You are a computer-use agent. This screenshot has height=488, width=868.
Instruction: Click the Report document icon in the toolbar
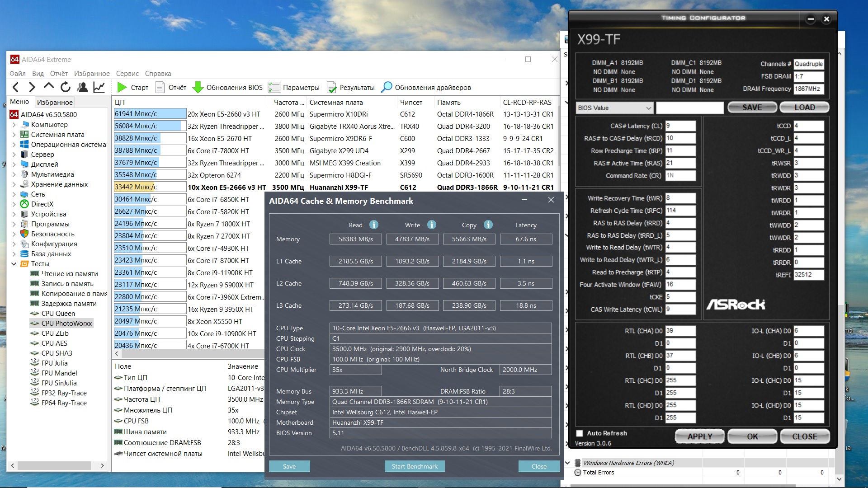click(x=160, y=87)
